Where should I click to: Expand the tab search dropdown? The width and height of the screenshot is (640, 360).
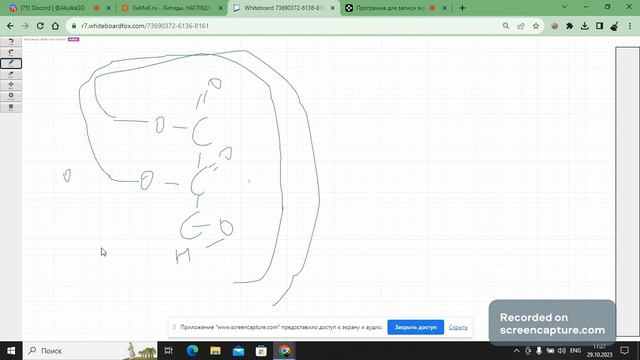564,7
